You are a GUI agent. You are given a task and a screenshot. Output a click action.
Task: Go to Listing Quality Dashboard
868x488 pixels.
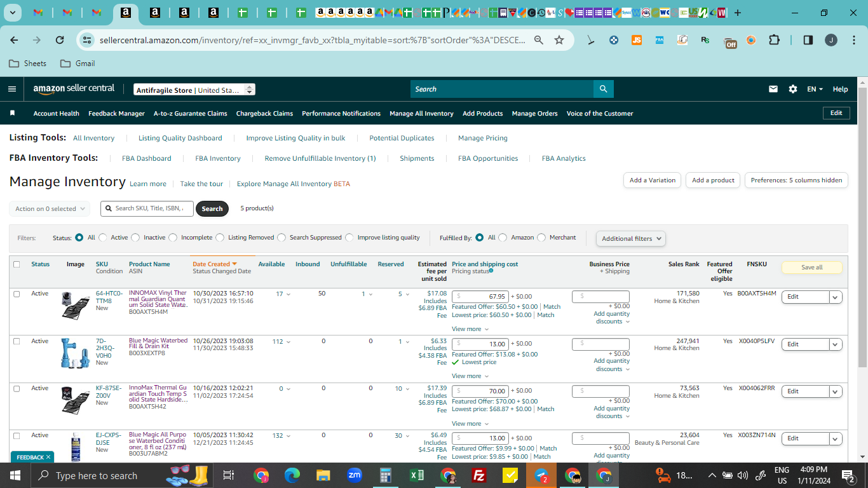[x=180, y=138]
